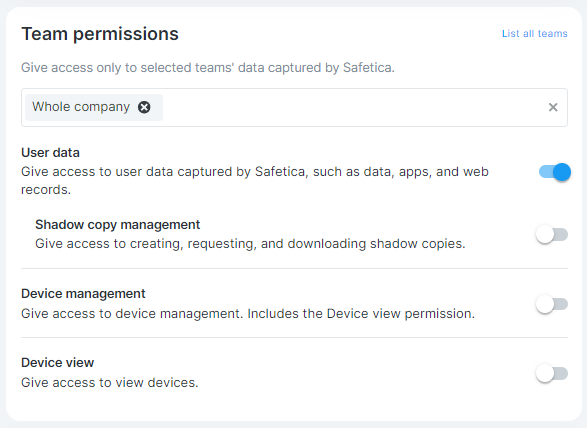Click the Device management label

click(83, 294)
